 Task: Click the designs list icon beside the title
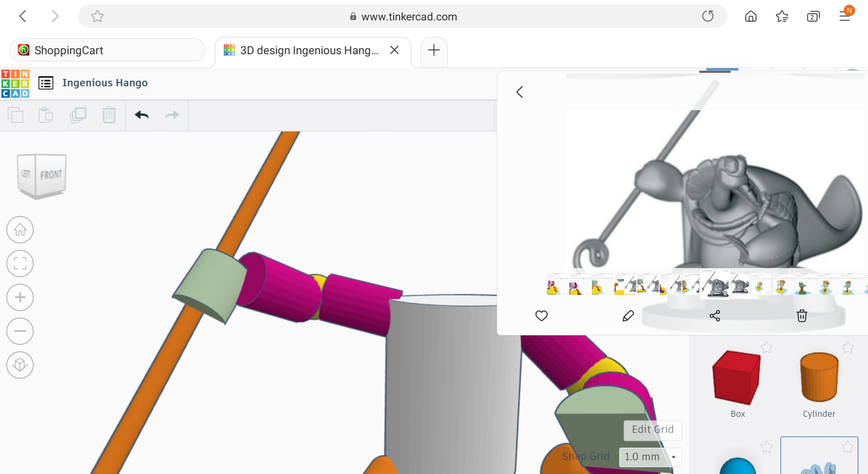46,83
